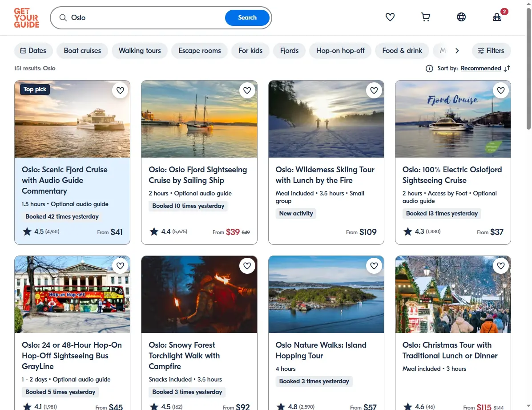Click the island aerial photo
532x410 pixels.
(326, 294)
